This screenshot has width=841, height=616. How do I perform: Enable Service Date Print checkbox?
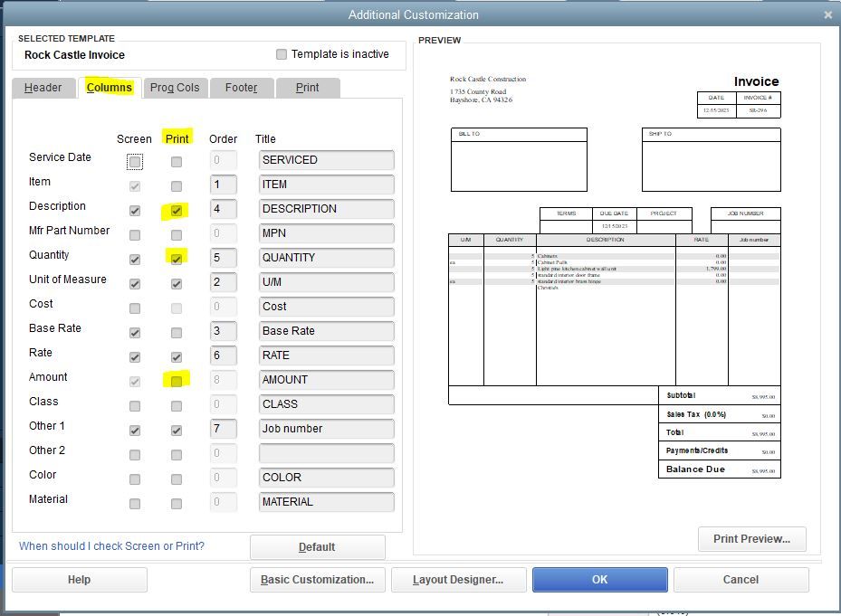176,161
